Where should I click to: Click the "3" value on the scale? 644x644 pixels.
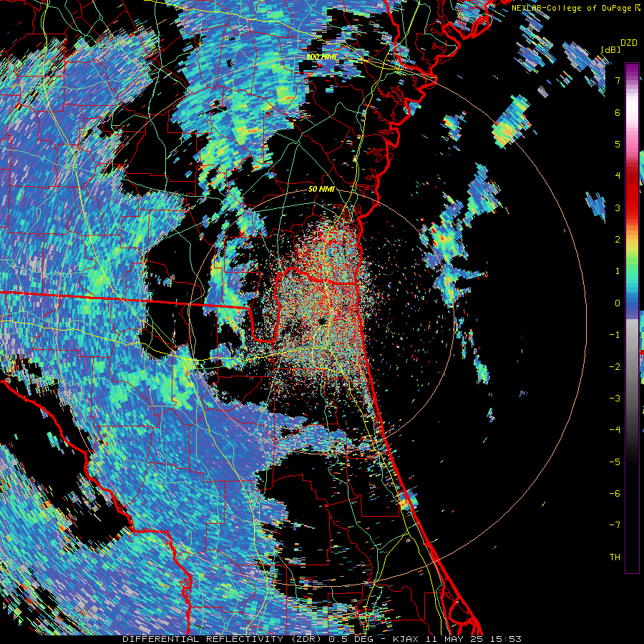click(x=618, y=208)
